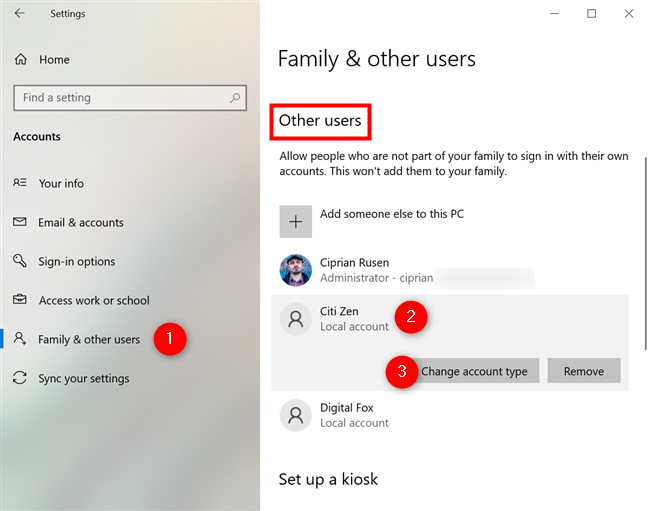Select the Digital Fox account name
Image resolution: width=648 pixels, height=511 pixels.
347,408
